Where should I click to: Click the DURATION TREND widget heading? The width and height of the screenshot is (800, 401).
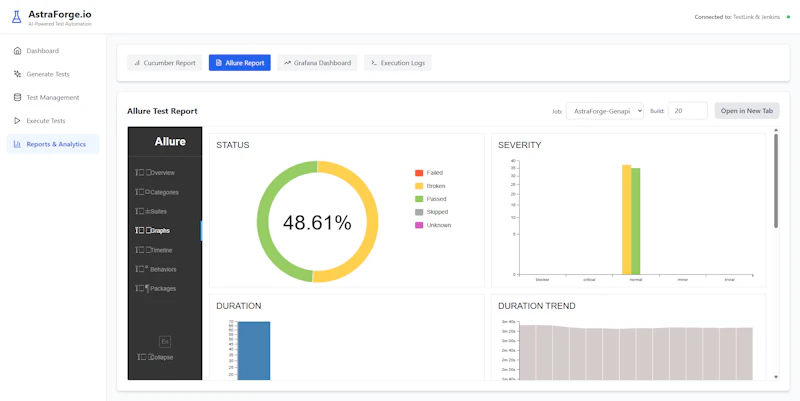click(537, 306)
